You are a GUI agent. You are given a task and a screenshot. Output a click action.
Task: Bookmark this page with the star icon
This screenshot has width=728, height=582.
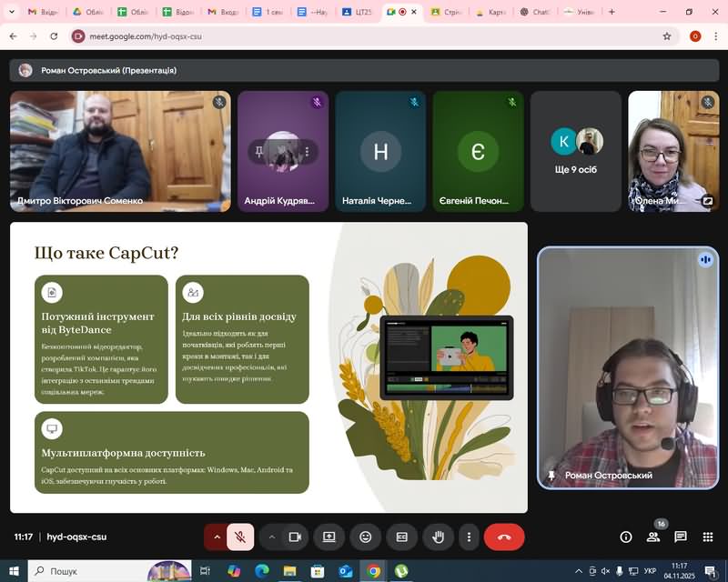coord(667,36)
